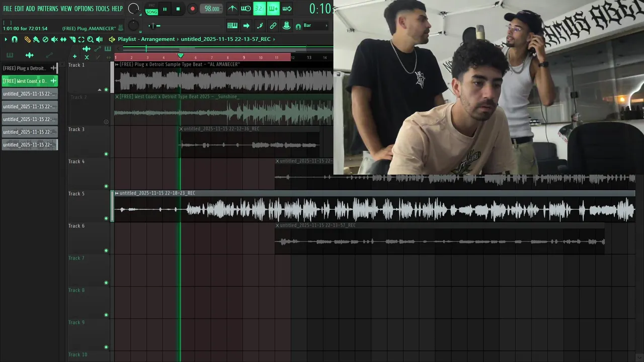Mute Track 1 using its green dot
The image size is (644, 362).
106,89
